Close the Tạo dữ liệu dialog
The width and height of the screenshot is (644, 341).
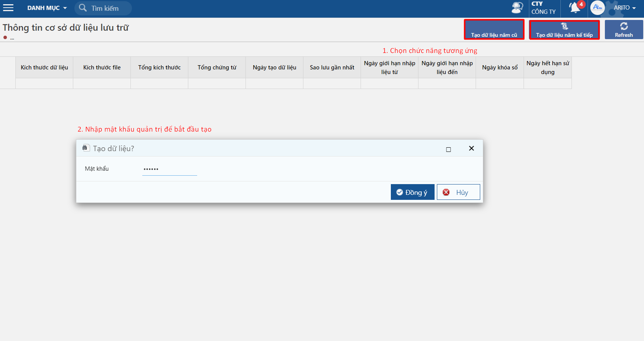point(471,148)
